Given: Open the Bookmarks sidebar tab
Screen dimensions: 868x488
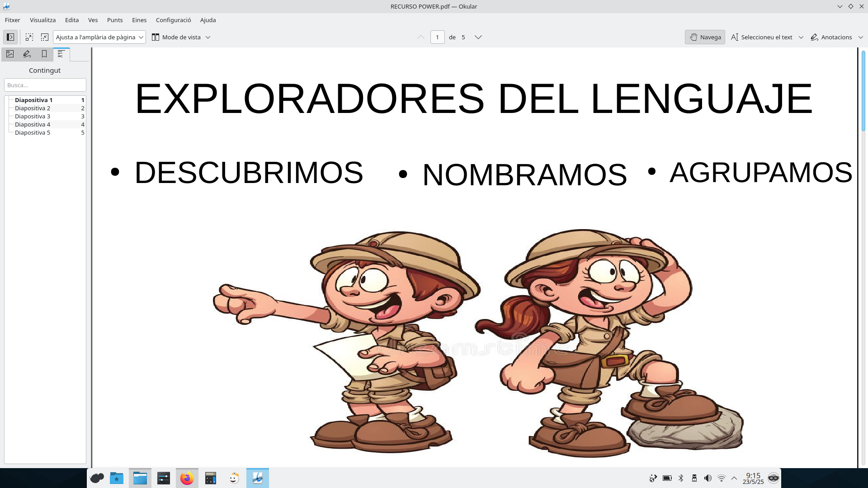Looking at the screenshot, I should 44,54.
